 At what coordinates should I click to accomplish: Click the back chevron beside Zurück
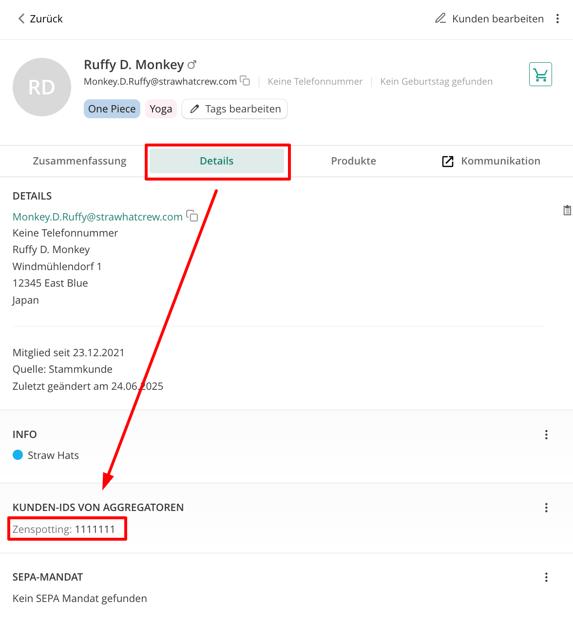[x=21, y=19]
